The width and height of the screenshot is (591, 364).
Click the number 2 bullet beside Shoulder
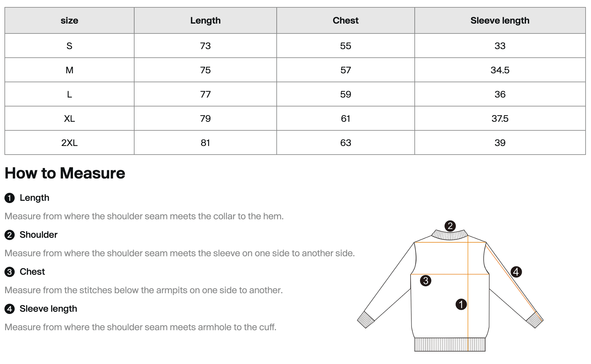10,235
